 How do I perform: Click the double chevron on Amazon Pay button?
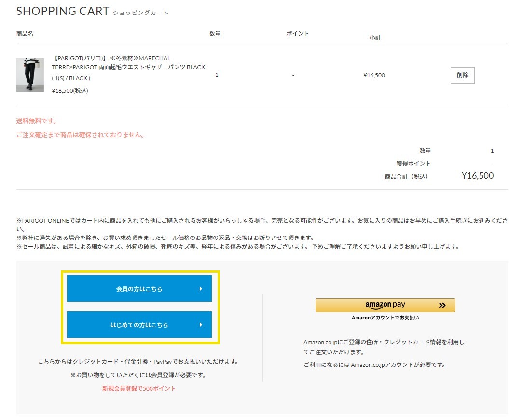442,305
